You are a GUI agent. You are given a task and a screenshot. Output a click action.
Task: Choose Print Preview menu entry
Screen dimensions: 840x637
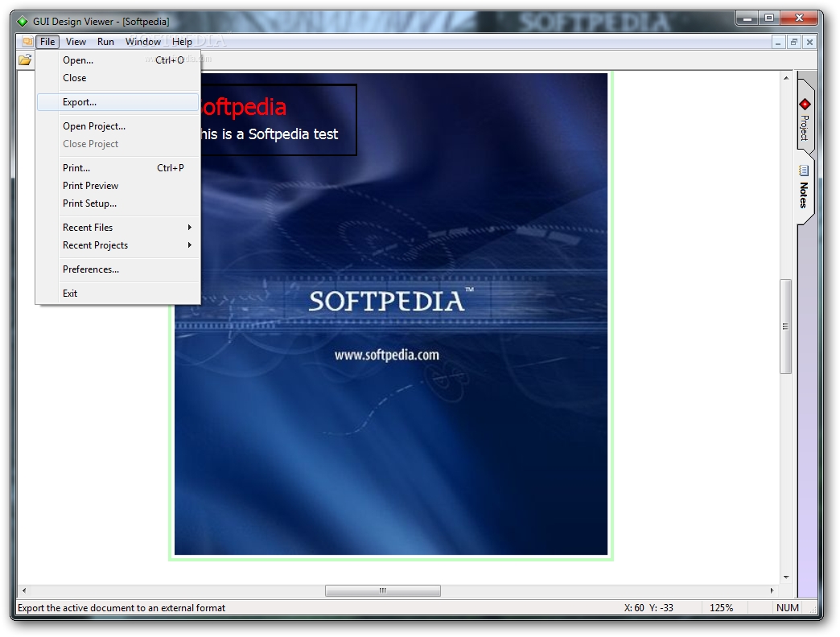117,185
